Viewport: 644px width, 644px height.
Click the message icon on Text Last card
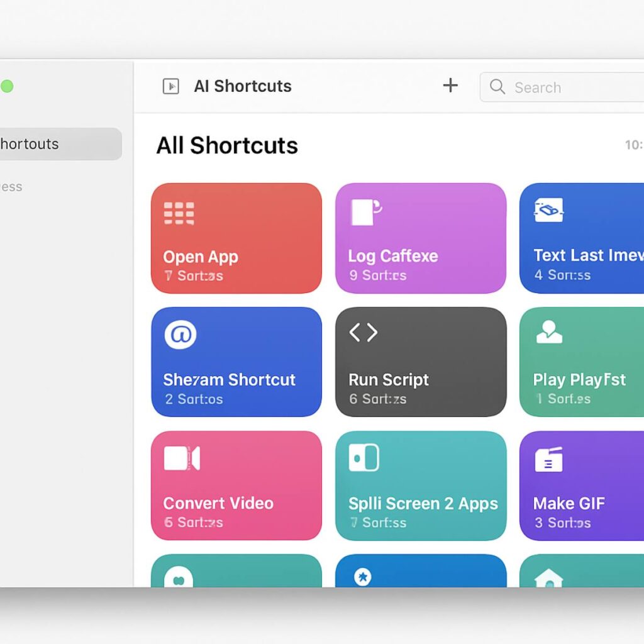point(548,210)
